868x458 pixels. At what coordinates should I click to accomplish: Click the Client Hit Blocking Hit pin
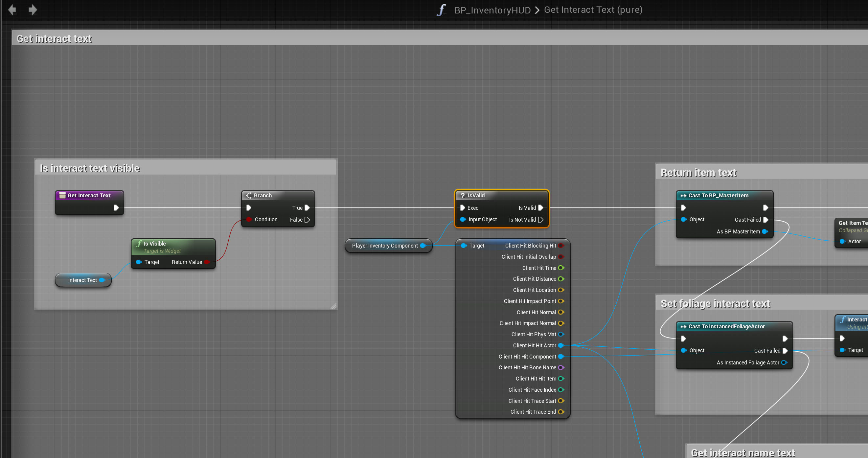click(x=561, y=246)
